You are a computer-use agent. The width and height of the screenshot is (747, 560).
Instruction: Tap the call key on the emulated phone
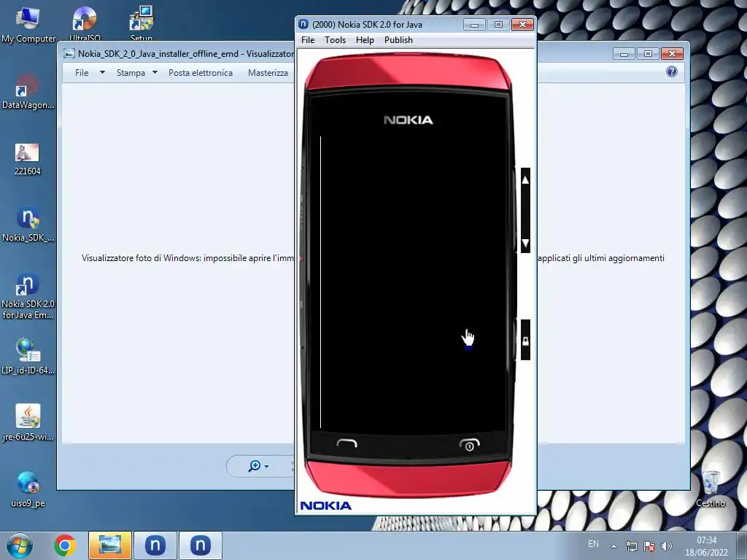tap(347, 444)
